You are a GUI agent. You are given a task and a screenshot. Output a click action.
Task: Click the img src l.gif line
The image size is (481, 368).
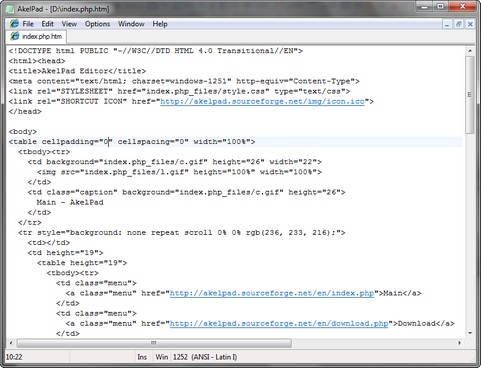(x=179, y=172)
